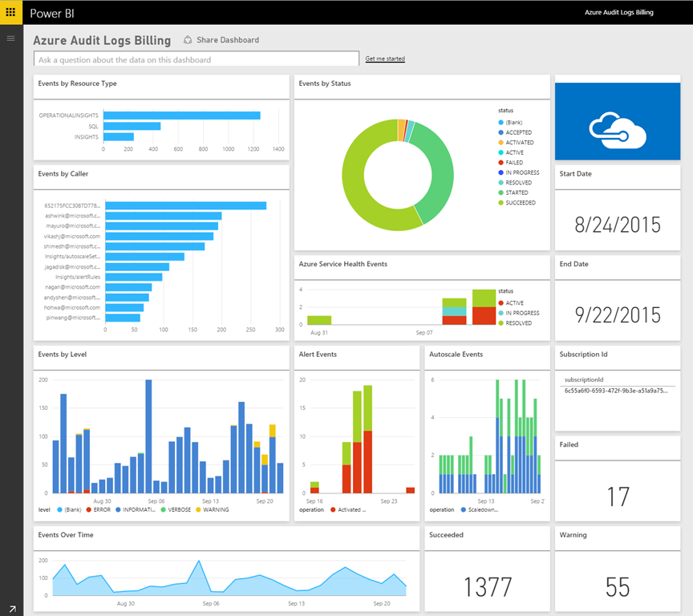Click the Azure Audit Logs Billing dashboard heading
The image size is (693, 616).
pyautogui.click(x=102, y=40)
